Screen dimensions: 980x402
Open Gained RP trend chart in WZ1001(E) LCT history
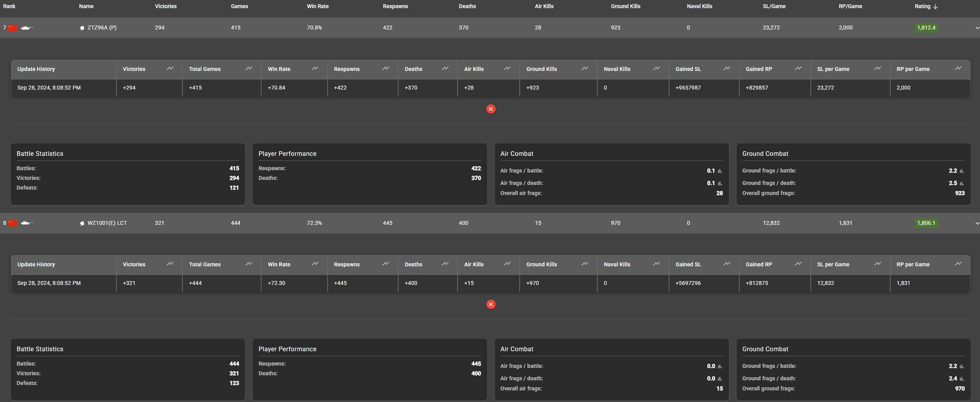point(798,264)
